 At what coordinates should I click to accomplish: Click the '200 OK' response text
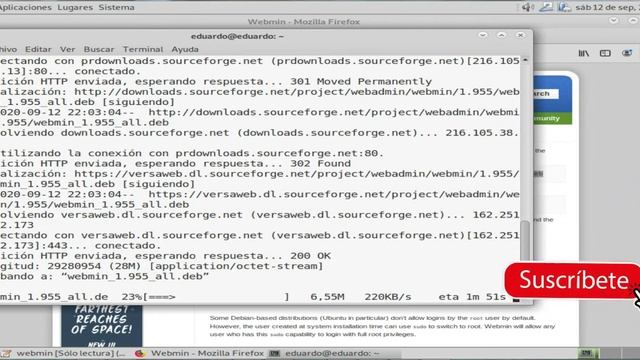click(311, 256)
